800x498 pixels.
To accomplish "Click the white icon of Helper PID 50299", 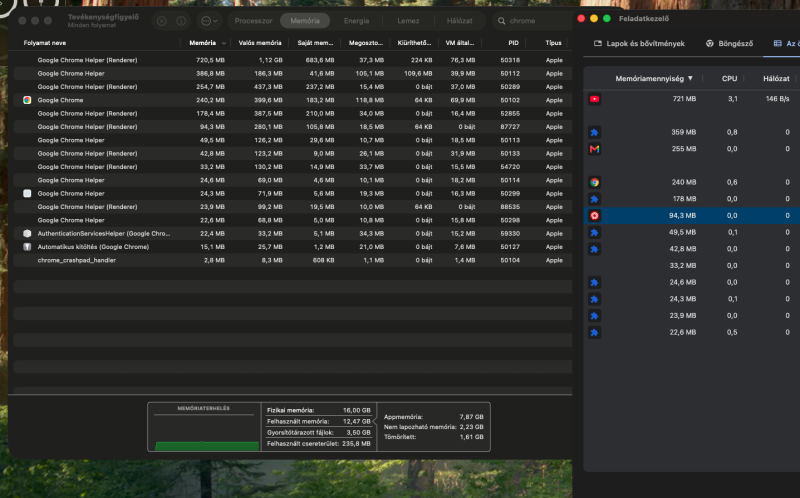I will (27, 193).
